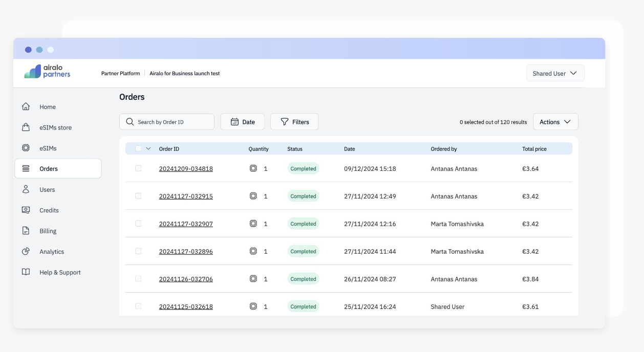
Task: Open order link 20241126-032706
Action: click(186, 279)
